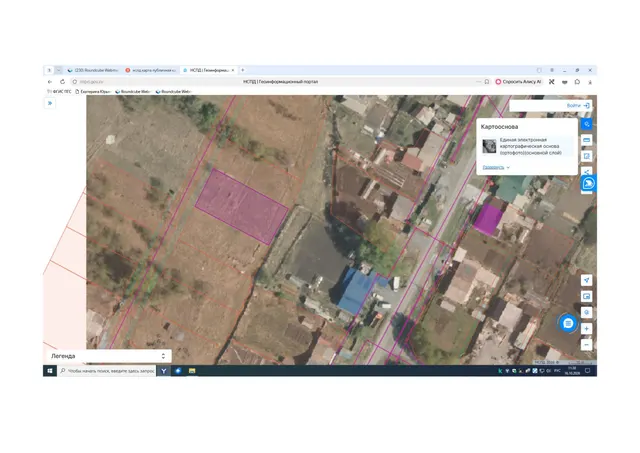The image size is (640, 453).
Task: Open a new browser tab
Action: [x=242, y=70]
